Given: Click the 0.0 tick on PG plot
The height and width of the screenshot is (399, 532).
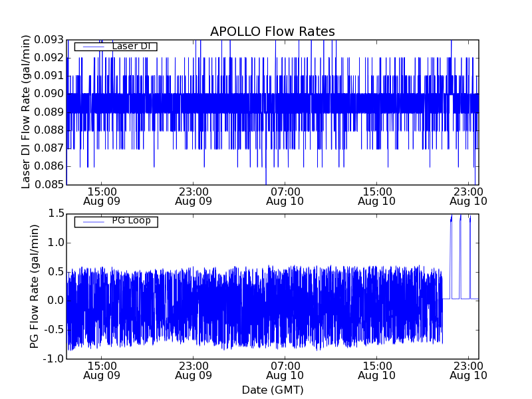Looking at the screenshot, I should click(56, 301).
